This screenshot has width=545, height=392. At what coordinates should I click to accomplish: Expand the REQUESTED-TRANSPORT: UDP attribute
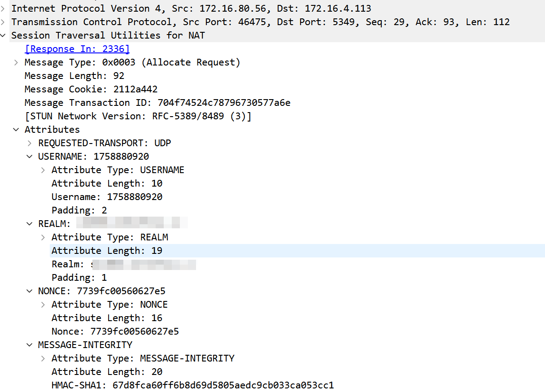[30, 143]
